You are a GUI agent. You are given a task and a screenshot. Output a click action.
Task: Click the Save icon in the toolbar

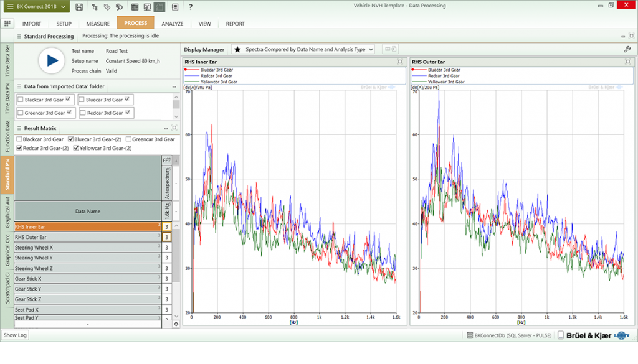click(x=79, y=6)
